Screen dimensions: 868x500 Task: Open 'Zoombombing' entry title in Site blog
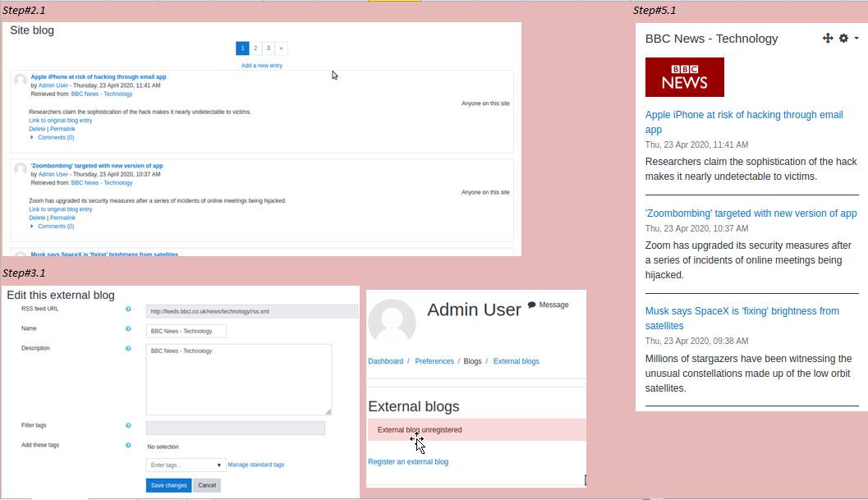[x=97, y=166]
